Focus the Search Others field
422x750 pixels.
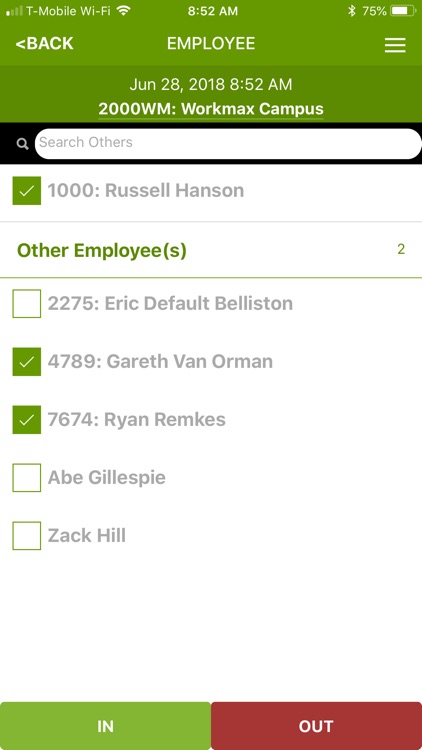coord(228,143)
